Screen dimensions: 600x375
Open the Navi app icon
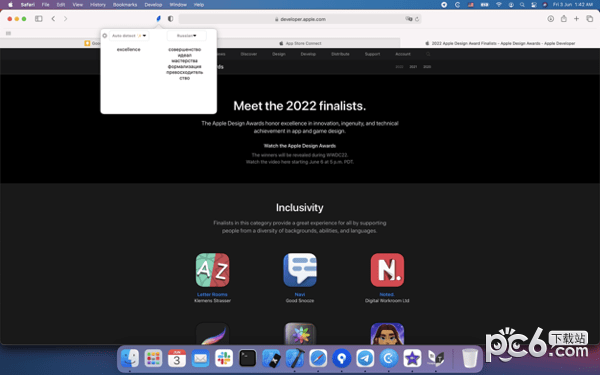300,270
